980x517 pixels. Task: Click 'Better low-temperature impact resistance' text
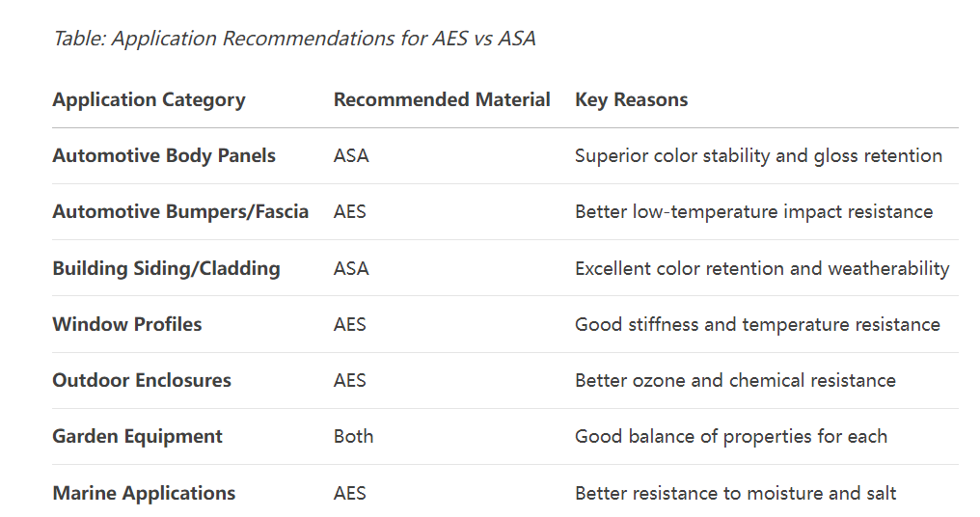click(x=753, y=211)
